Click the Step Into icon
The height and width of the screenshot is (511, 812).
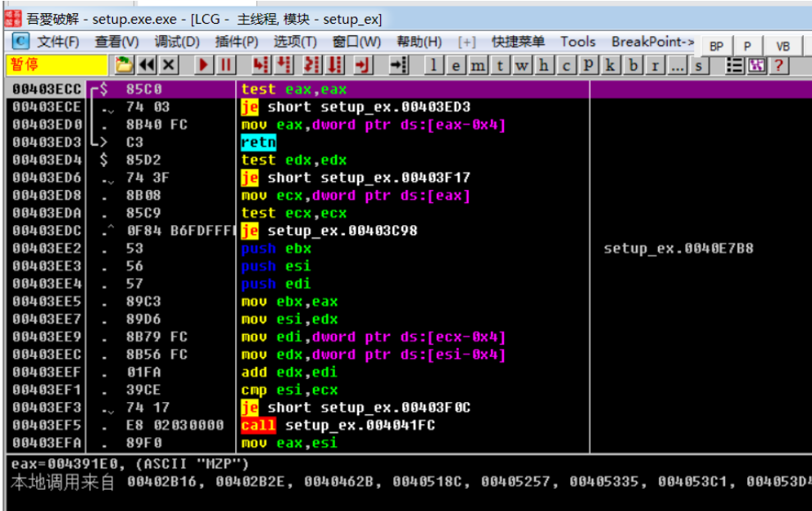tap(261, 66)
